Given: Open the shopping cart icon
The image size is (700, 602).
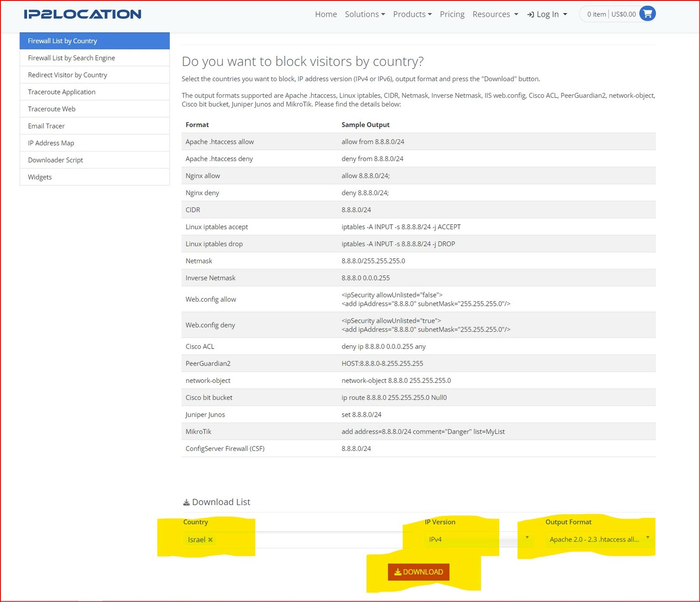Looking at the screenshot, I should (x=647, y=14).
